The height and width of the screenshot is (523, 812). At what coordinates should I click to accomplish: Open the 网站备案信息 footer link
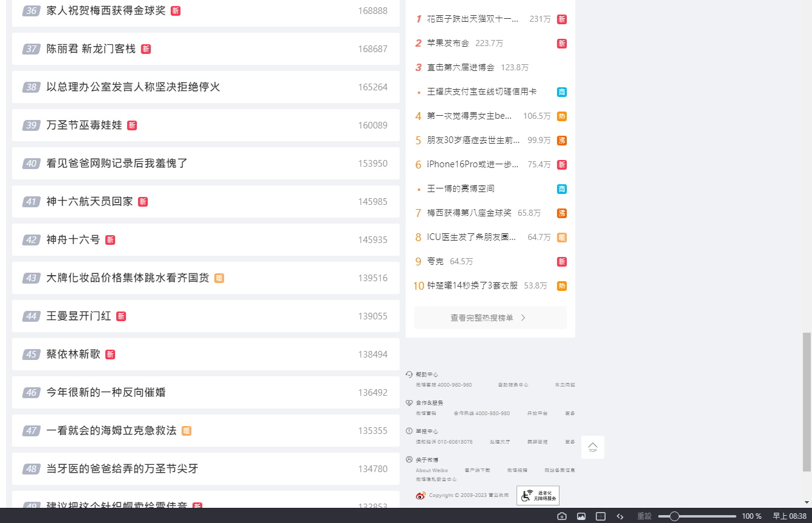click(559, 470)
